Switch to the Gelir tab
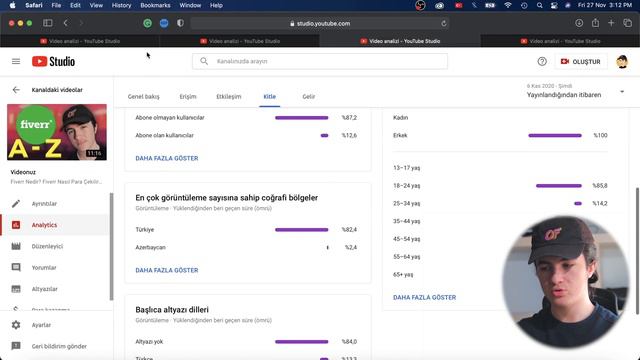640x360 pixels. pyautogui.click(x=309, y=97)
